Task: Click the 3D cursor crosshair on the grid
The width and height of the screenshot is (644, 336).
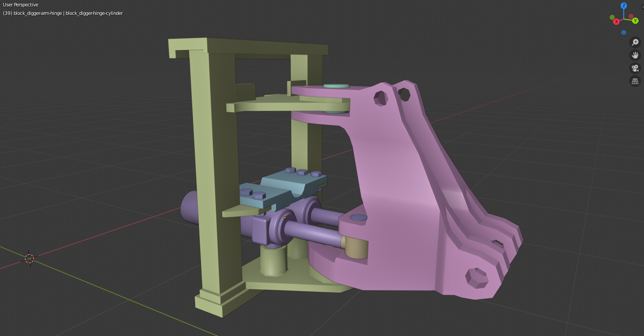Action: tap(29, 258)
